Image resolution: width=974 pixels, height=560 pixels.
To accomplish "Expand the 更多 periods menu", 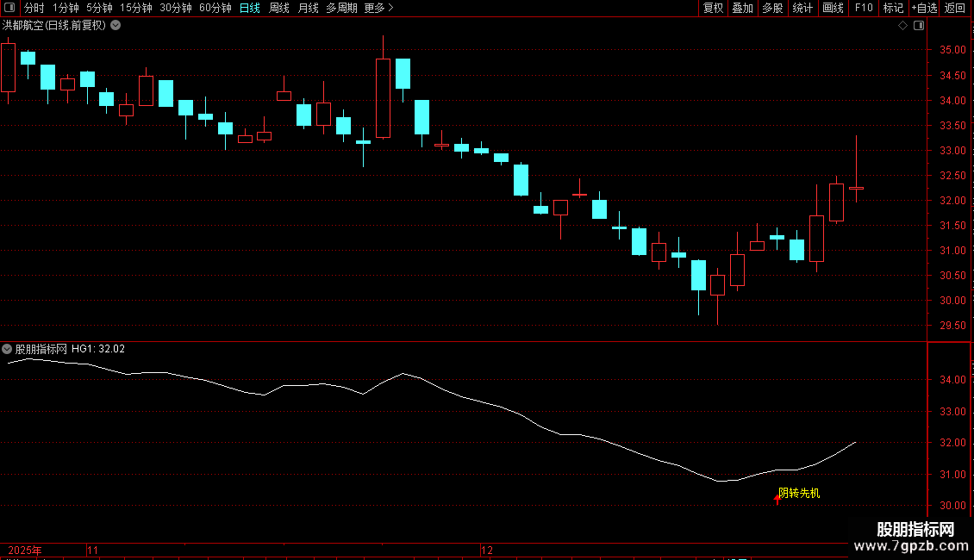I will click(x=379, y=8).
